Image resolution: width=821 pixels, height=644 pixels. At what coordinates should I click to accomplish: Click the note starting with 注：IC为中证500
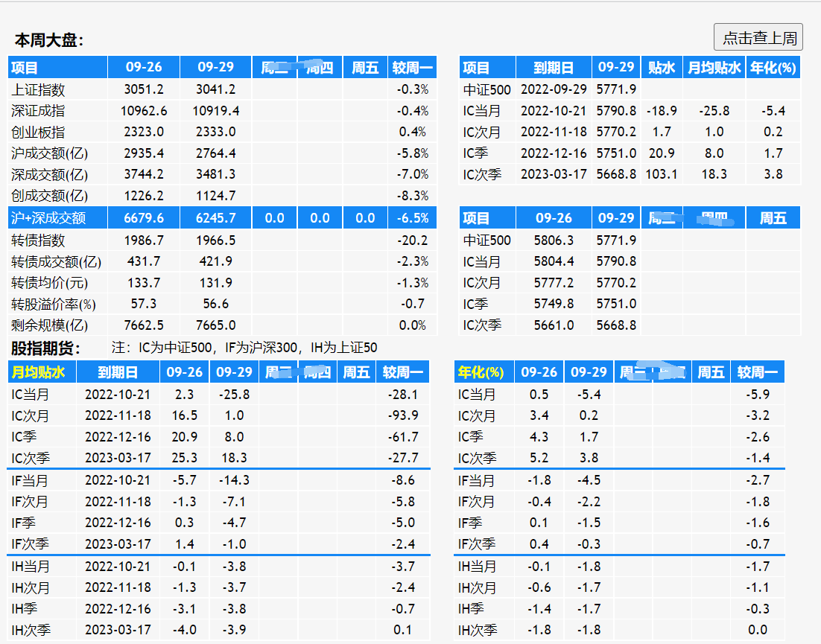point(244,348)
